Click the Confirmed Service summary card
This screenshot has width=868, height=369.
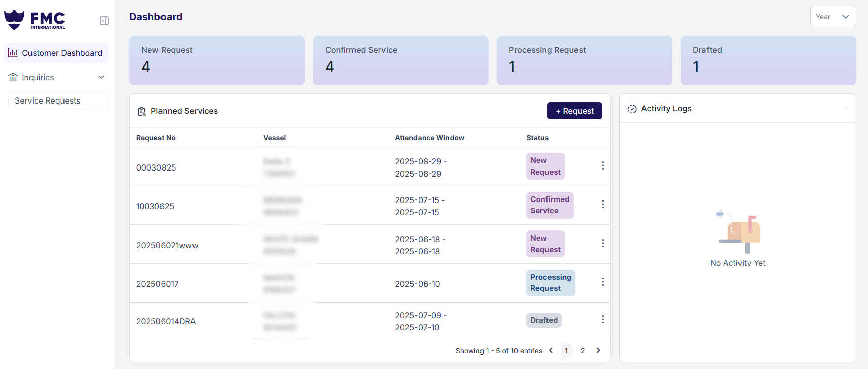pyautogui.click(x=401, y=60)
